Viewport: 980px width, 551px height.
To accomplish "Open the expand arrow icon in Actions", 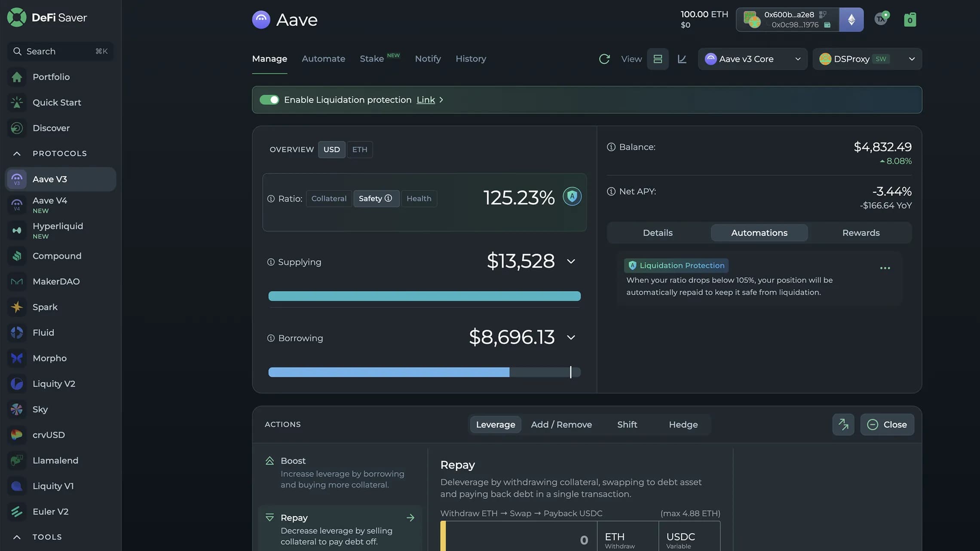I will (843, 425).
